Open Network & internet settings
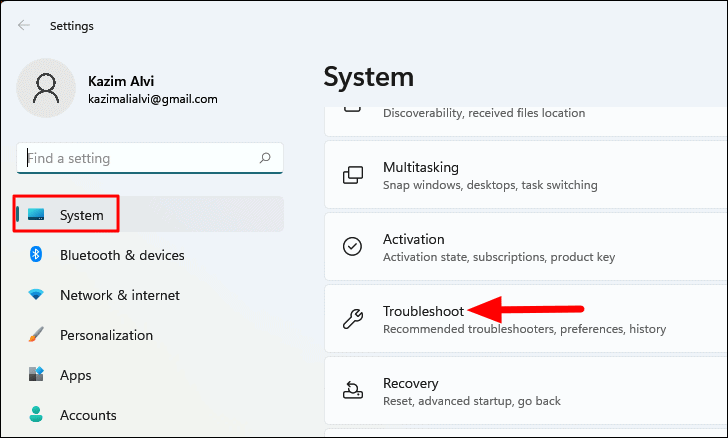 (x=150, y=294)
